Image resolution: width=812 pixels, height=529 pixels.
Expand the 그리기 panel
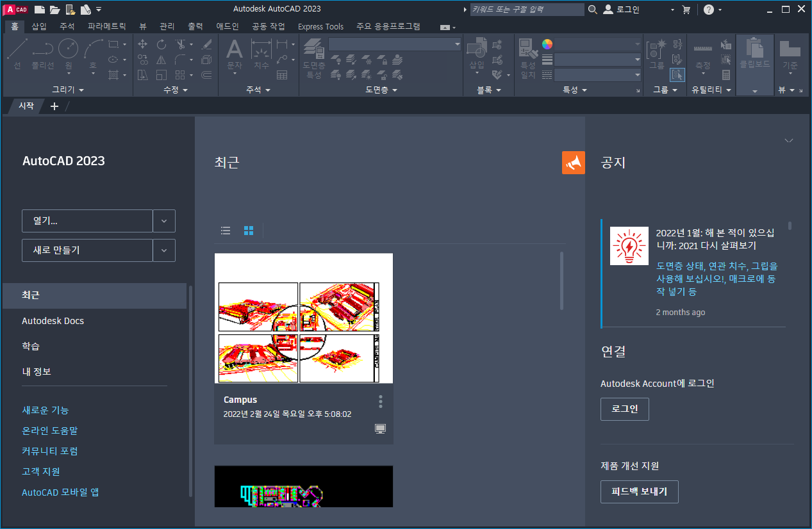[68, 90]
